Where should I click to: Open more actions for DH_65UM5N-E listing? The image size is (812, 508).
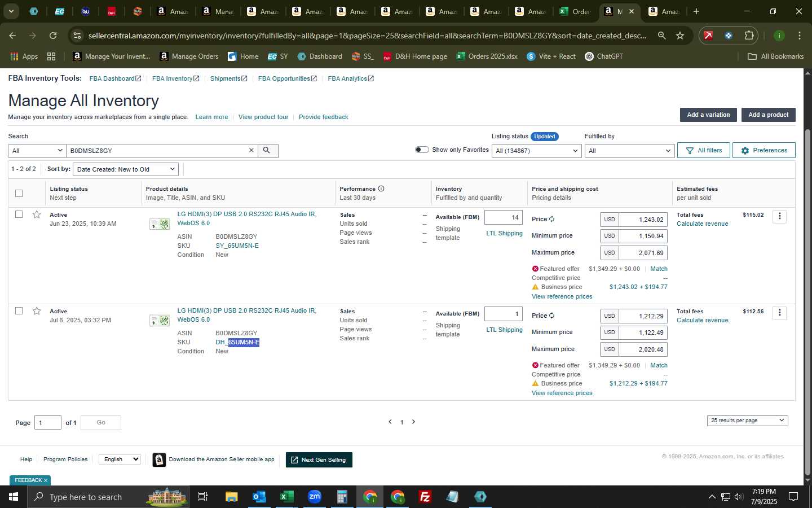[779, 313]
